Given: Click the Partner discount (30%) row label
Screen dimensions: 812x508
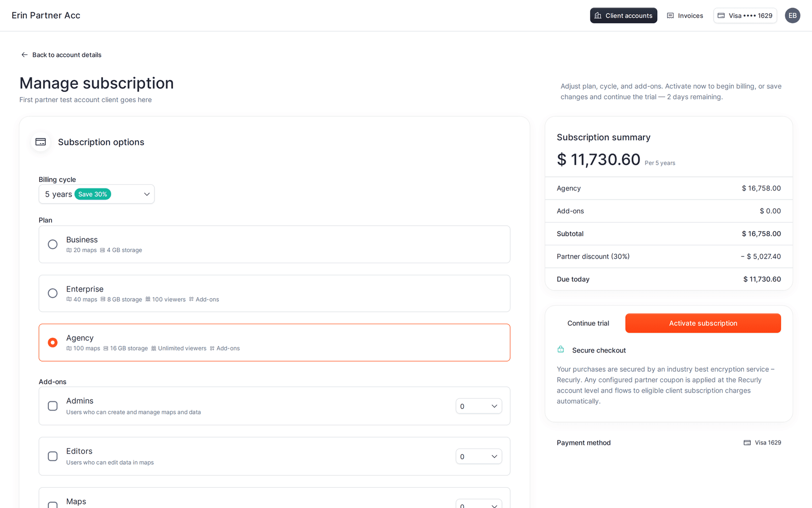Looking at the screenshot, I should click(593, 257).
